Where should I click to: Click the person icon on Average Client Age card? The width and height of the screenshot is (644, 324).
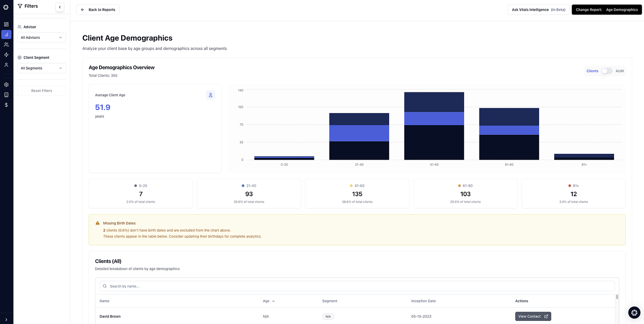210,95
